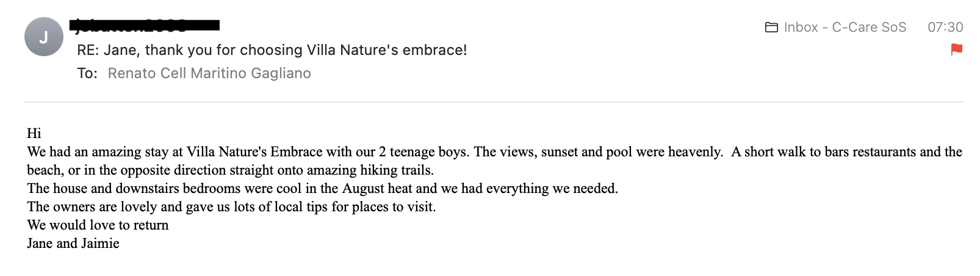
Task: Click the "Jane and Jaimie" signature line
Action: [73, 243]
